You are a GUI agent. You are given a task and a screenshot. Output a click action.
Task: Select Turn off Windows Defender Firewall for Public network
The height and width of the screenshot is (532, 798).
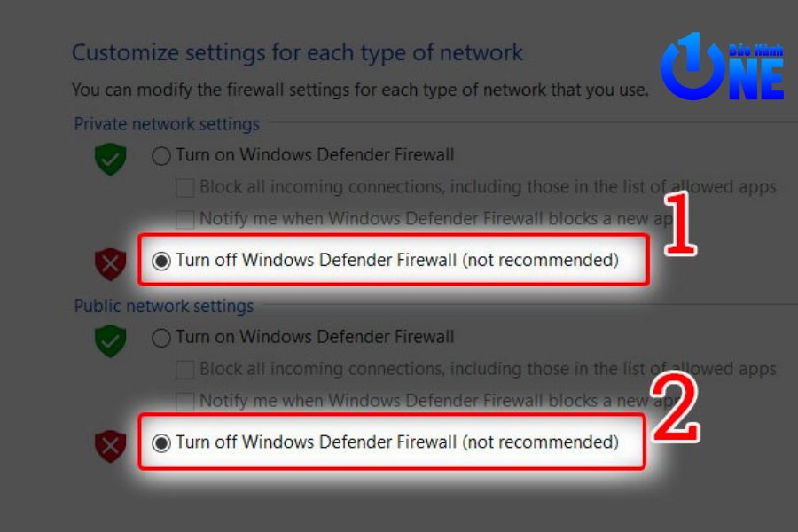(x=161, y=443)
